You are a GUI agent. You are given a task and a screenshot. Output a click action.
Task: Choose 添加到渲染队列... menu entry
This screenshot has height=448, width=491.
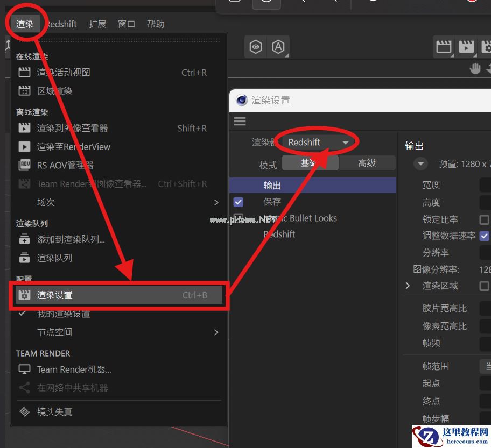(x=119, y=239)
